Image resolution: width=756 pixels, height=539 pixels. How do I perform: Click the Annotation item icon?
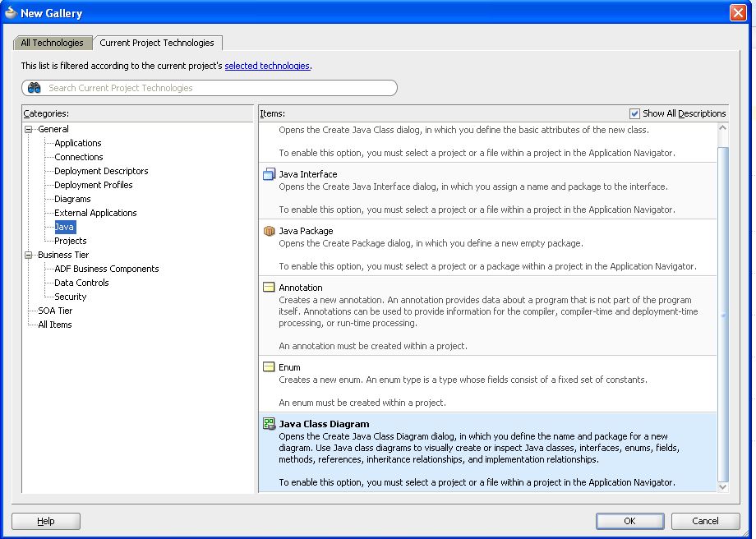click(x=269, y=288)
